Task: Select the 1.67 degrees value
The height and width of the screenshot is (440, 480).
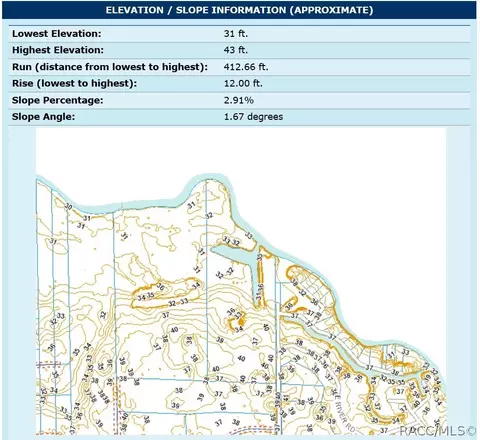Action: 253,117
